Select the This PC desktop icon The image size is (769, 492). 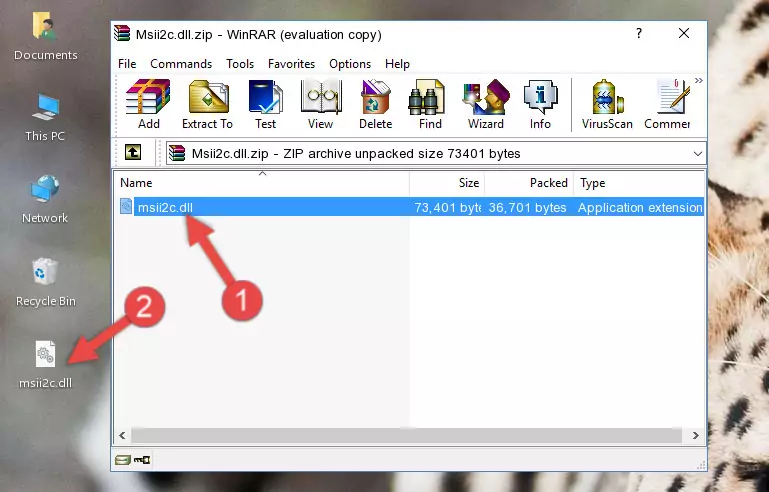coord(45,118)
